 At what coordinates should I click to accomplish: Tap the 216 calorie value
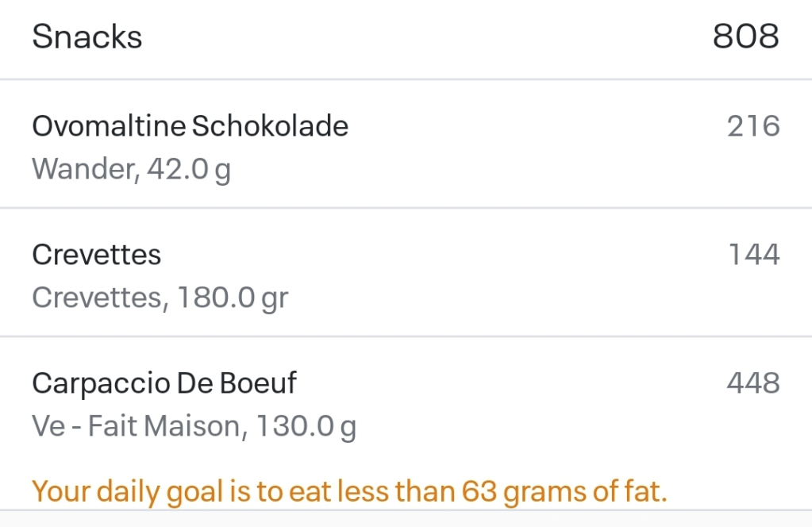pos(753,126)
